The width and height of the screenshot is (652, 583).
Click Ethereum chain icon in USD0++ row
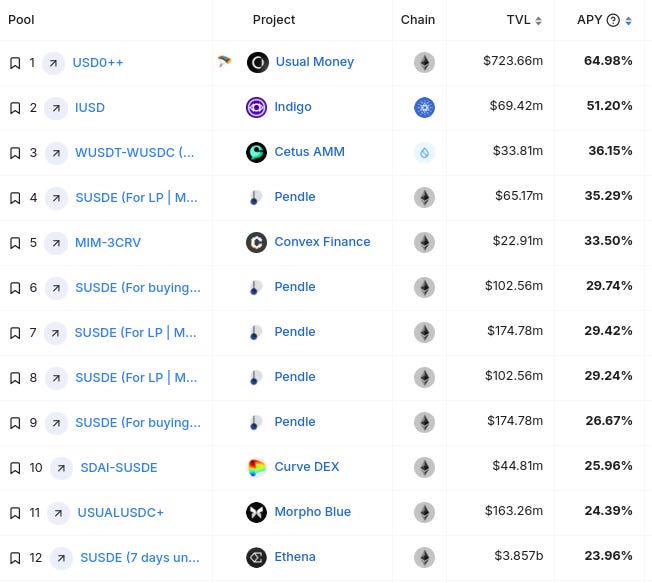(424, 63)
